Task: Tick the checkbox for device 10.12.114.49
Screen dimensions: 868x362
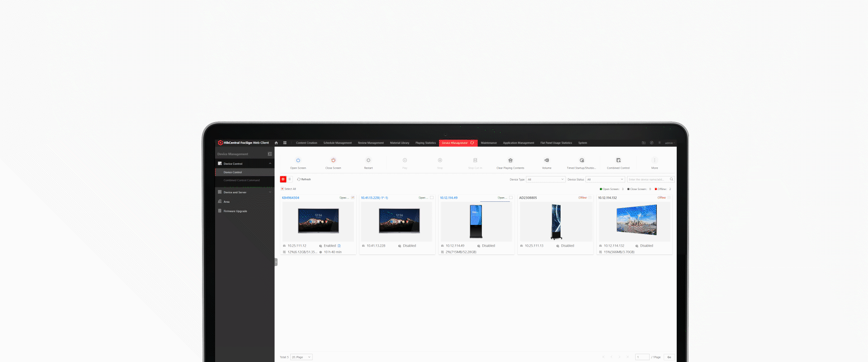Action: 511,198
